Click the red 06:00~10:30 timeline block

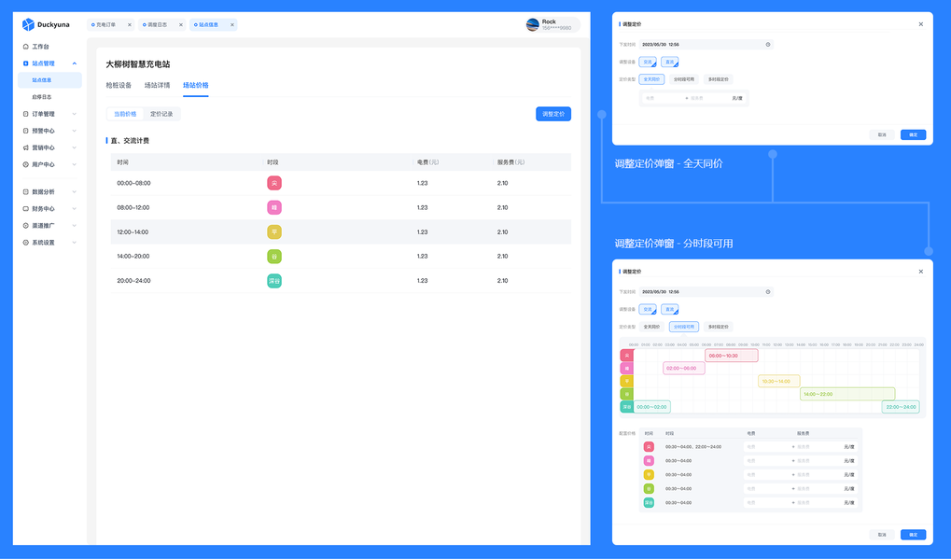point(732,356)
